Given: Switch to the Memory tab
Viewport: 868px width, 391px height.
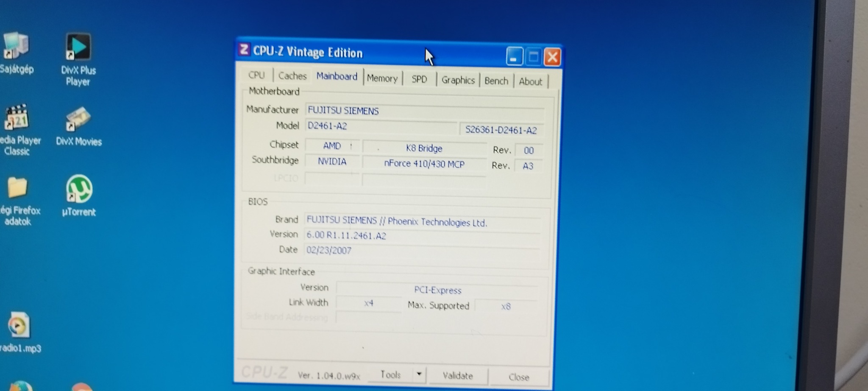Looking at the screenshot, I should [382, 78].
